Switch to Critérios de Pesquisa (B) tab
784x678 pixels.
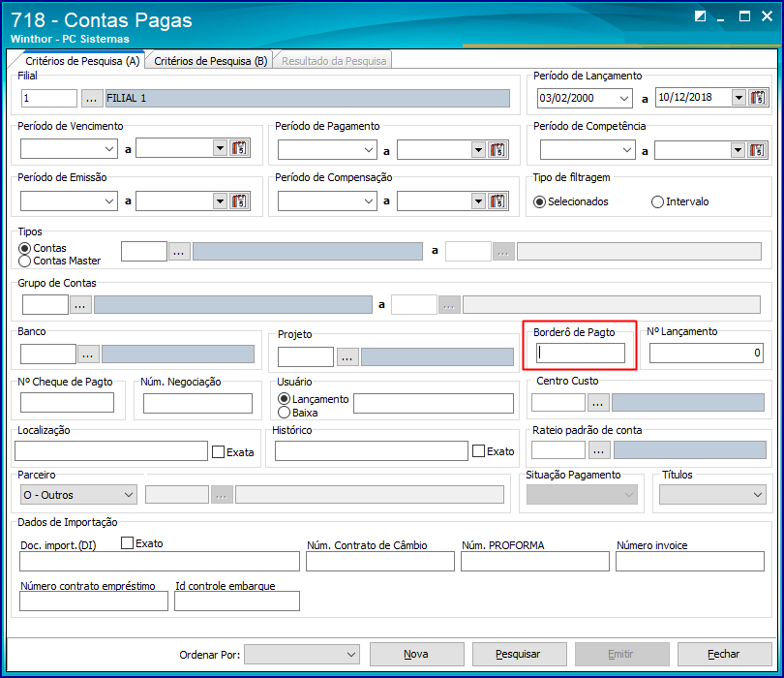(x=210, y=61)
